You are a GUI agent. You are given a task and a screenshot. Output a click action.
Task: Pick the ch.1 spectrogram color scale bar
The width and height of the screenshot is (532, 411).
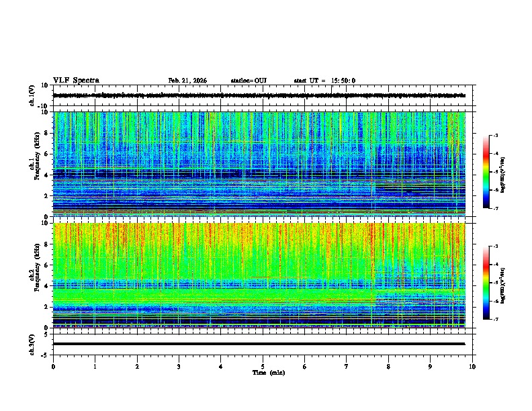486,172
